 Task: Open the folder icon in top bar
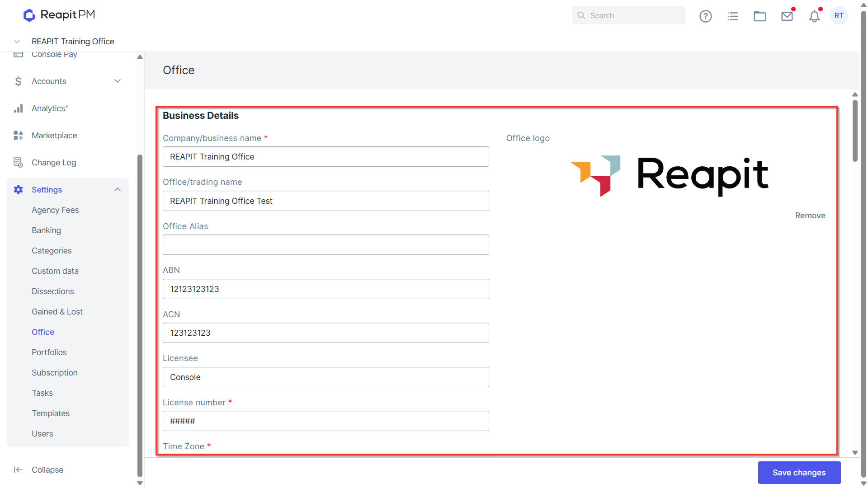pyautogui.click(x=759, y=16)
